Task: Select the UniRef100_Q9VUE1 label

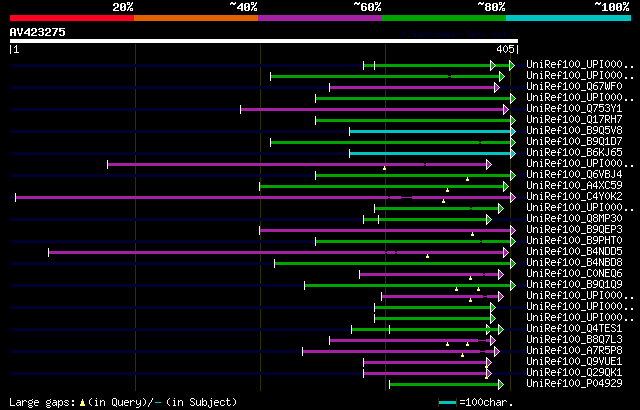Action: pyautogui.click(x=574, y=362)
